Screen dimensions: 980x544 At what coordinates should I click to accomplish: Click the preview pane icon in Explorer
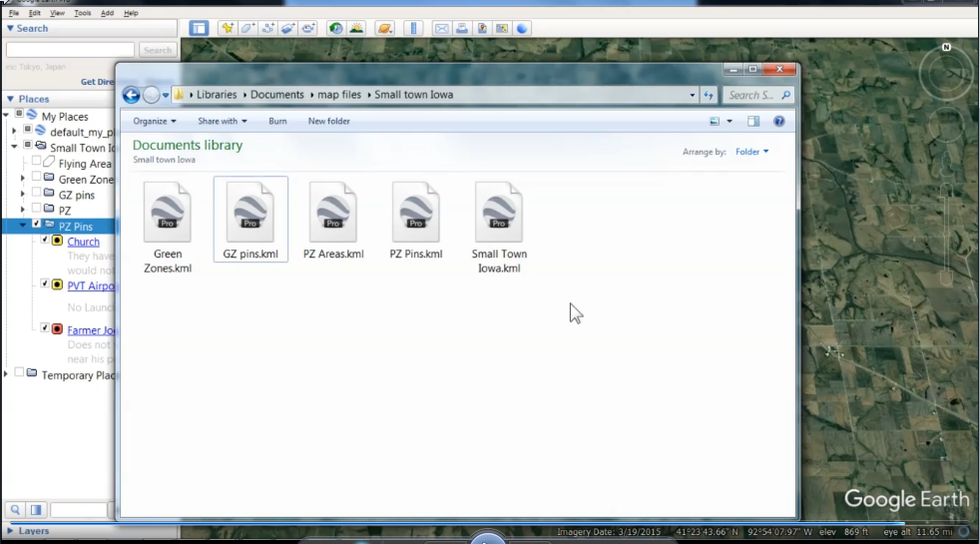pyautogui.click(x=753, y=122)
